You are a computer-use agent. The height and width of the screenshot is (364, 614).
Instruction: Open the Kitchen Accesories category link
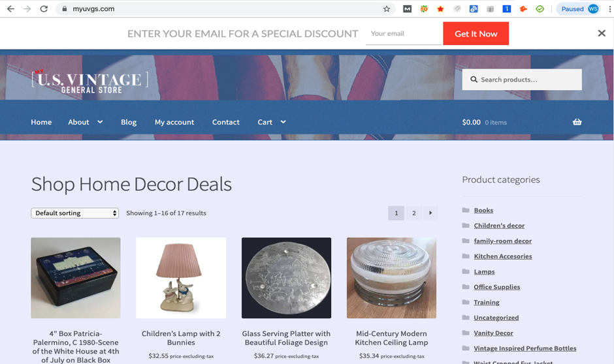(x=503, y=256)
